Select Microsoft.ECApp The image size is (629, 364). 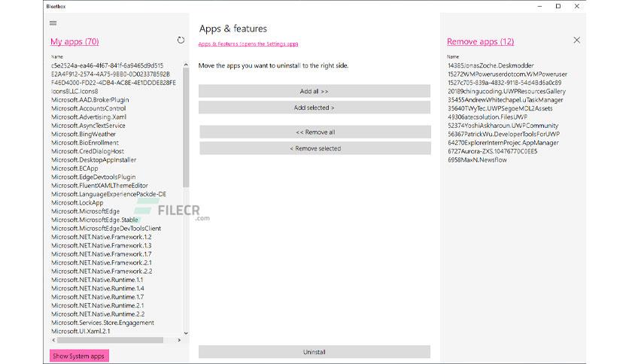pyautogui.click(x=74, y=168)
